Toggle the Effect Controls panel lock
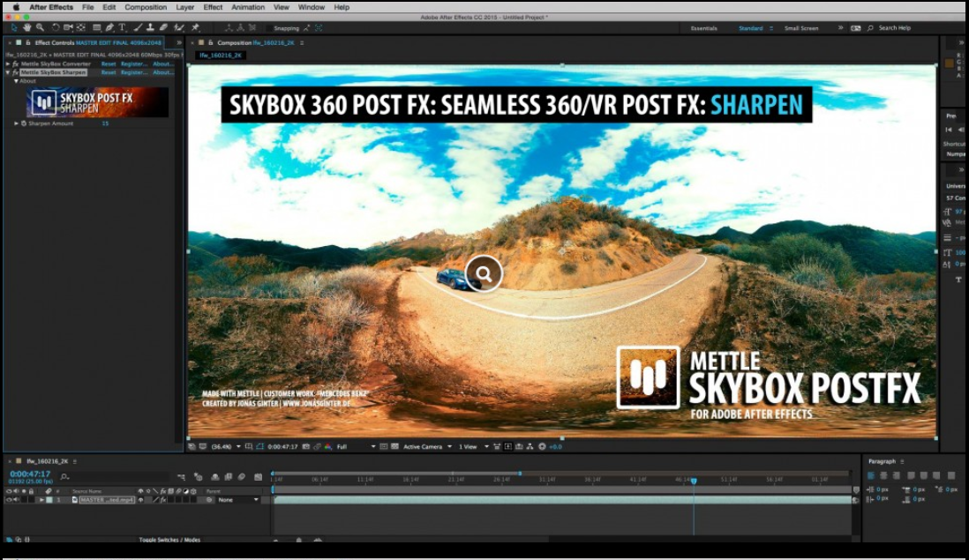The width and height of the screenshot is (969, 560). coord(28,42)
